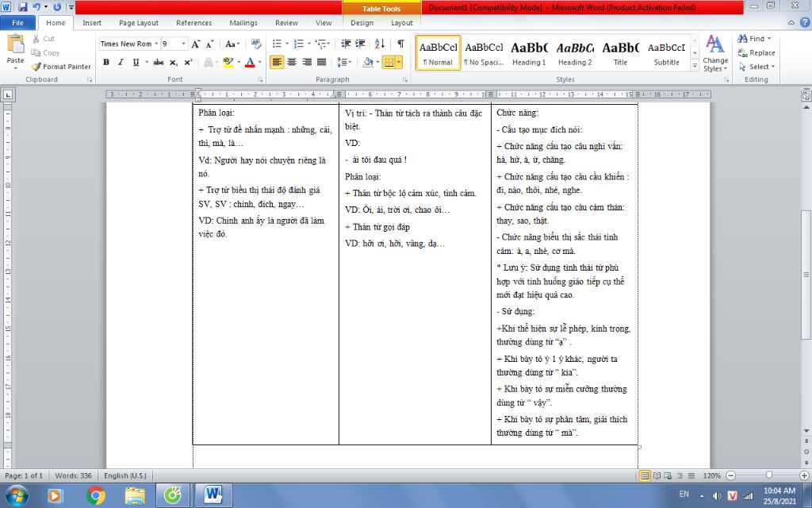The image size is (812, 508).
Task: Click the Words: 336 status indicator
Action: pyautogui.click(x=73, y=475)
